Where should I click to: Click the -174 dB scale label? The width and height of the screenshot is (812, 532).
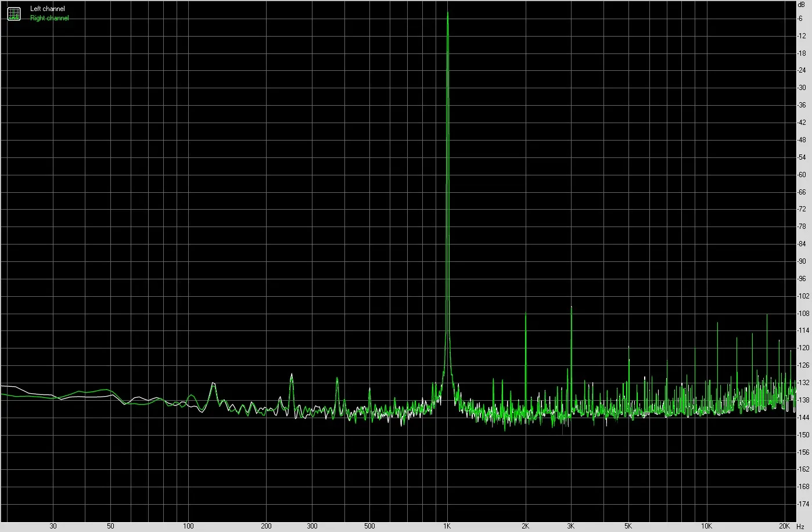point(803,504)
